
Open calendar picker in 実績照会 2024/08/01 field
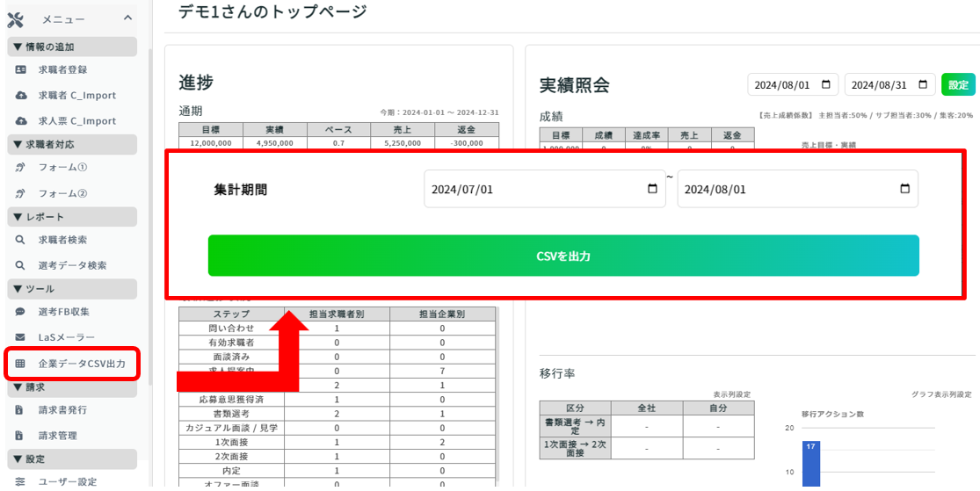coord(825,84)
